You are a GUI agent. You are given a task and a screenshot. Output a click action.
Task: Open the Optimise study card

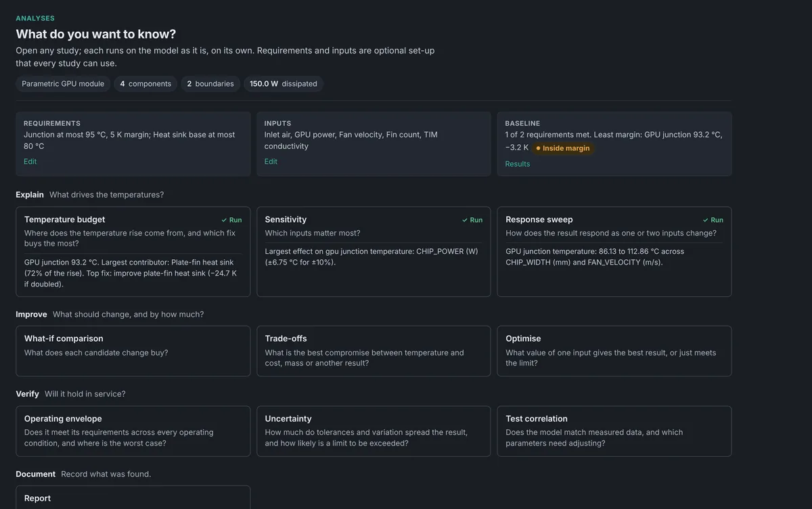coord(614,351)
